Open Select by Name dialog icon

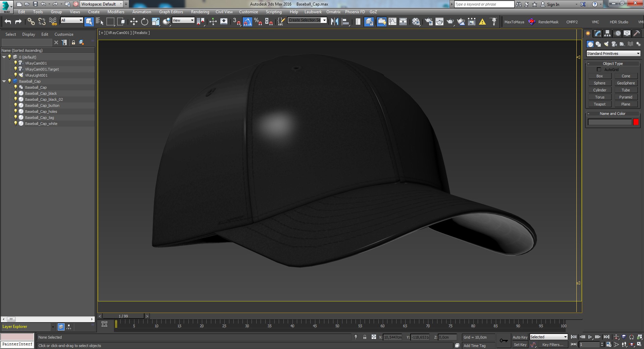pyautogui.click(x=100, y=22)
